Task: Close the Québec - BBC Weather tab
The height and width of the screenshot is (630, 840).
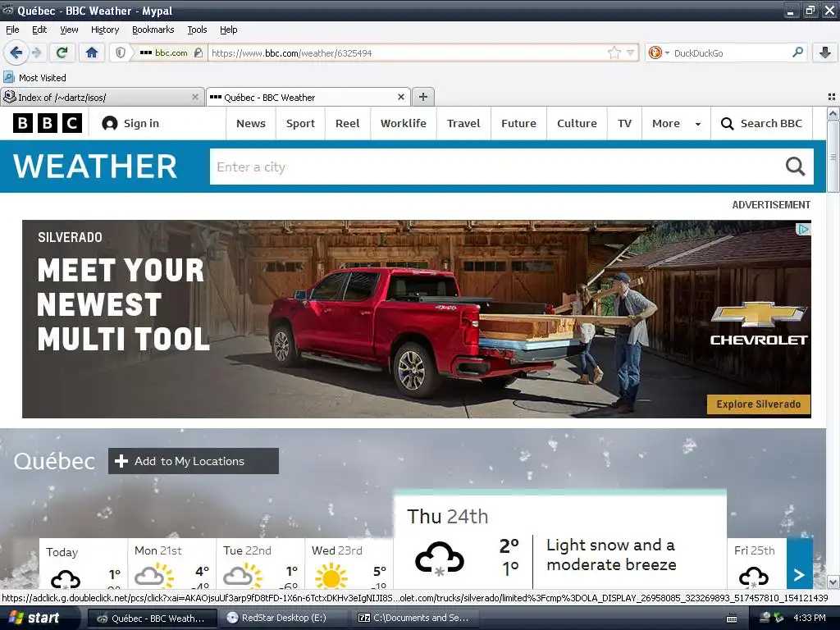Action: point(400,97)
